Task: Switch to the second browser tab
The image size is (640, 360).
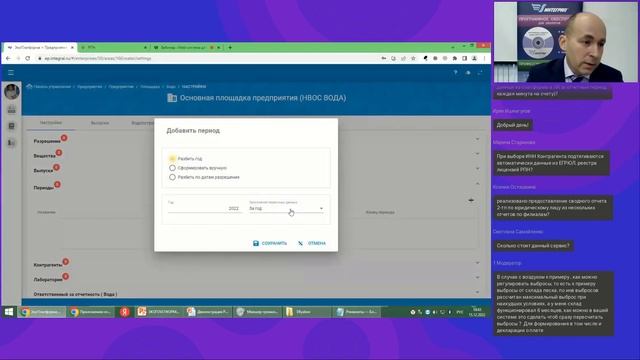Action: [x=113, y=47]
